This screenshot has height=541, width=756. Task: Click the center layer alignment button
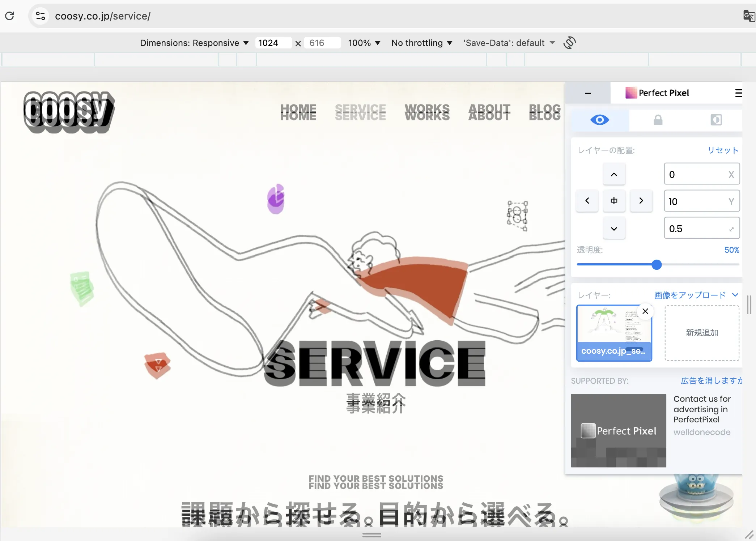coord(614,201)
